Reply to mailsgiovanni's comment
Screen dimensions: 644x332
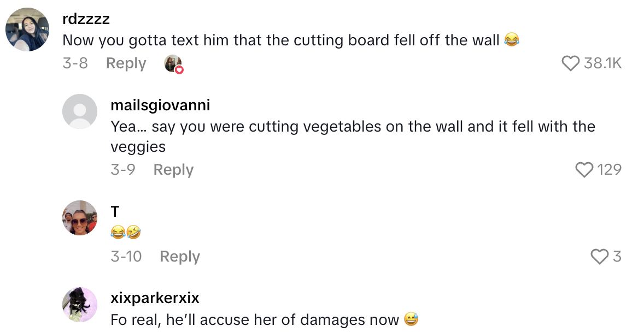(173, 170)
